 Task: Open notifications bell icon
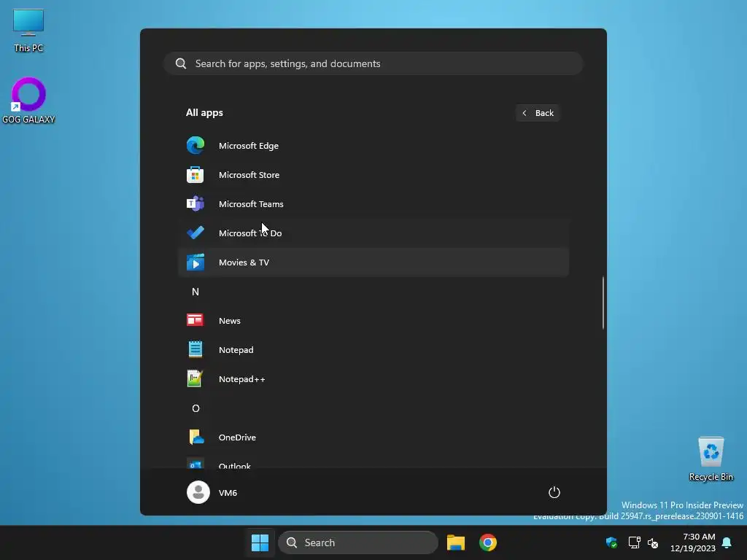[x=727, y=542]
